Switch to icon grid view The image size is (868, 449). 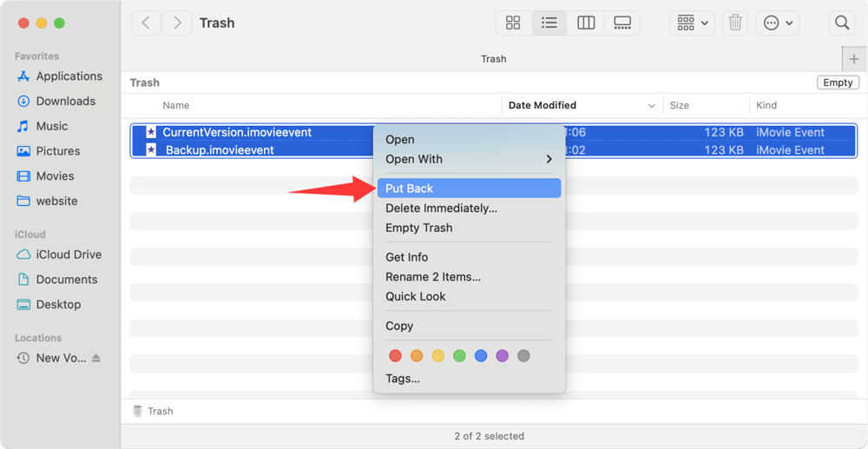[x=513, y=23]
